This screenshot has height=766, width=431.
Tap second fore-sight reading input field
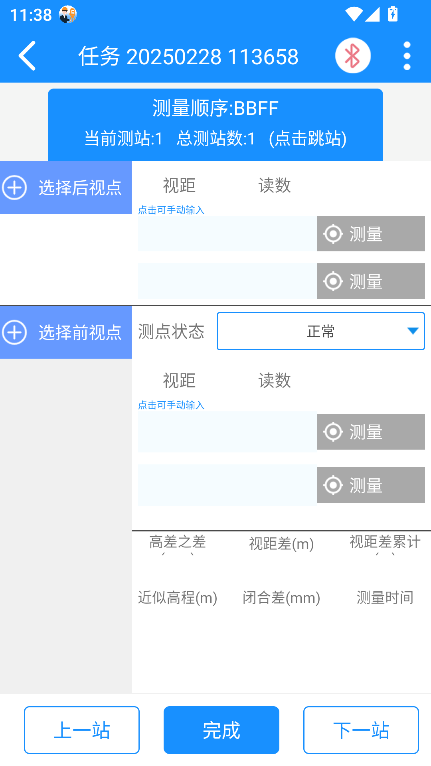pyautogui.click(x=227, y=485)
